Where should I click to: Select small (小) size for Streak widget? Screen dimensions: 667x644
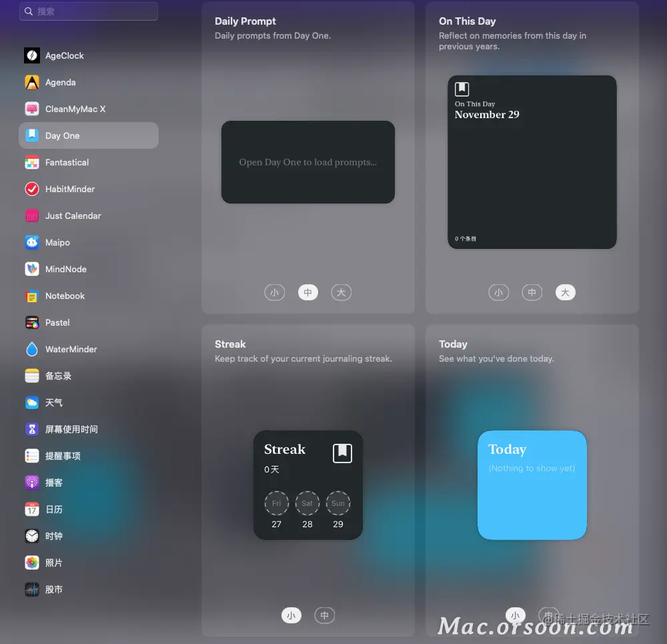(291, 615)
